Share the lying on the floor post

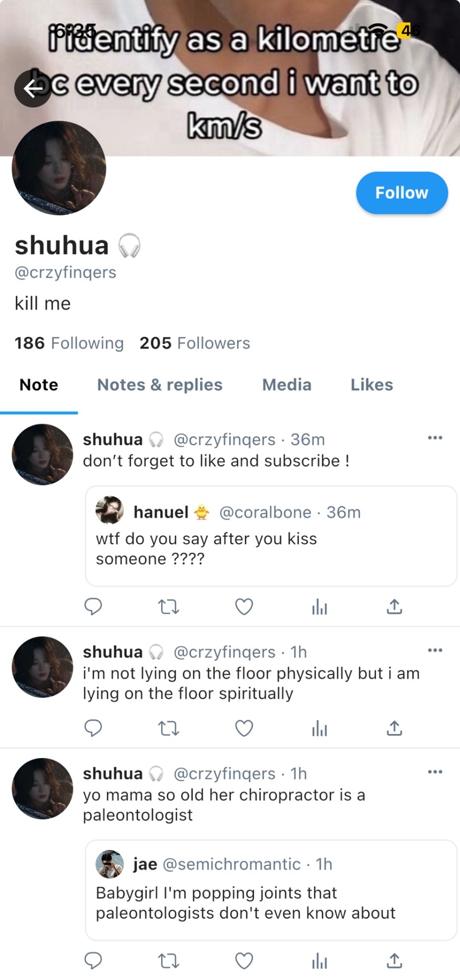click(394, 728)
